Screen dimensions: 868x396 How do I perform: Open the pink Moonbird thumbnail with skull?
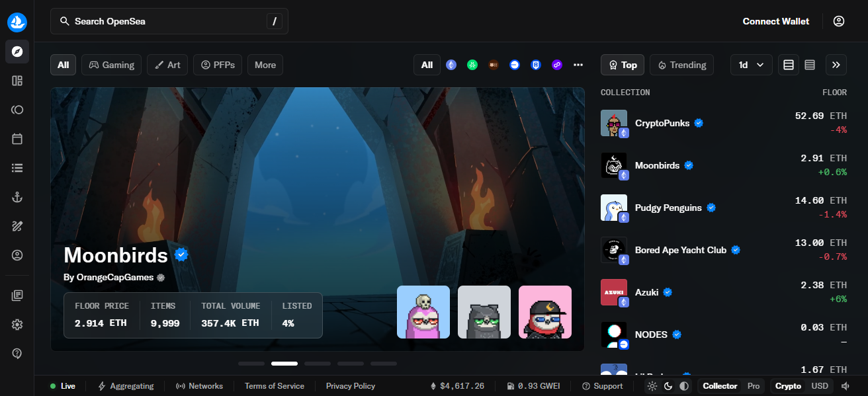pyautogui.click(x=423, y=312)
